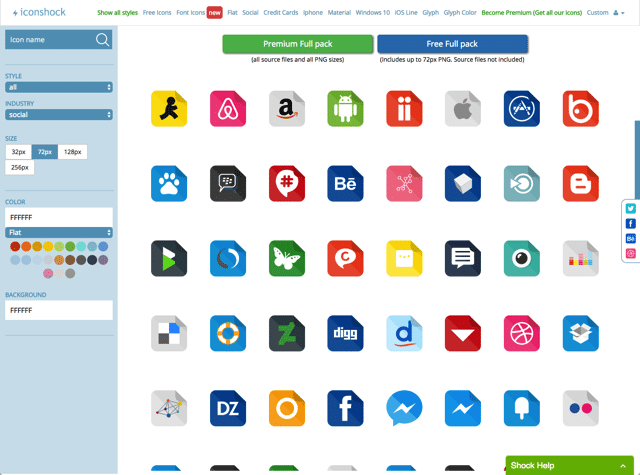The width and height of the screenshot is (640, 475).
Task: Open the Custom link
Action: click(598, 13)
